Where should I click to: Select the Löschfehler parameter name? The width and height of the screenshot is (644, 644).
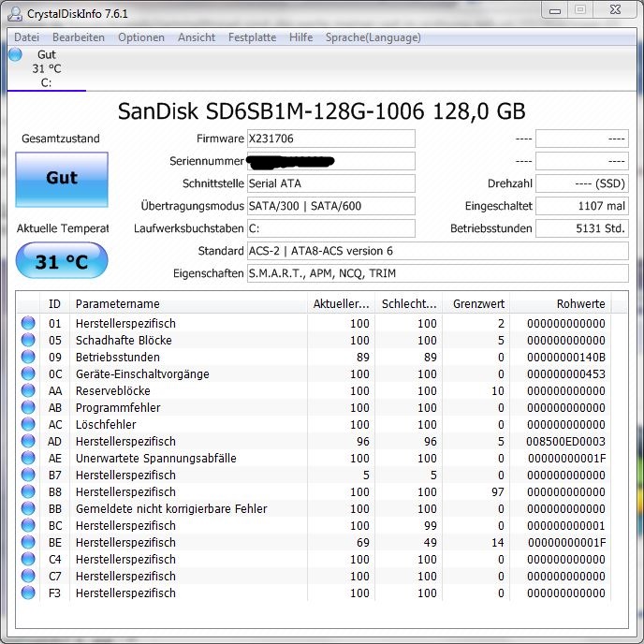pyautogui.click(x=106, y=424)
